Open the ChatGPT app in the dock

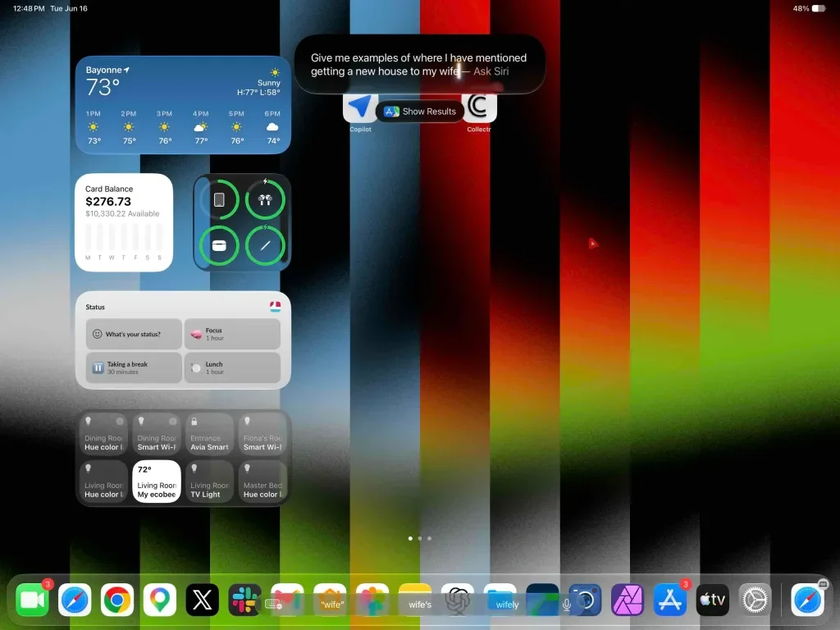[458, 600]
